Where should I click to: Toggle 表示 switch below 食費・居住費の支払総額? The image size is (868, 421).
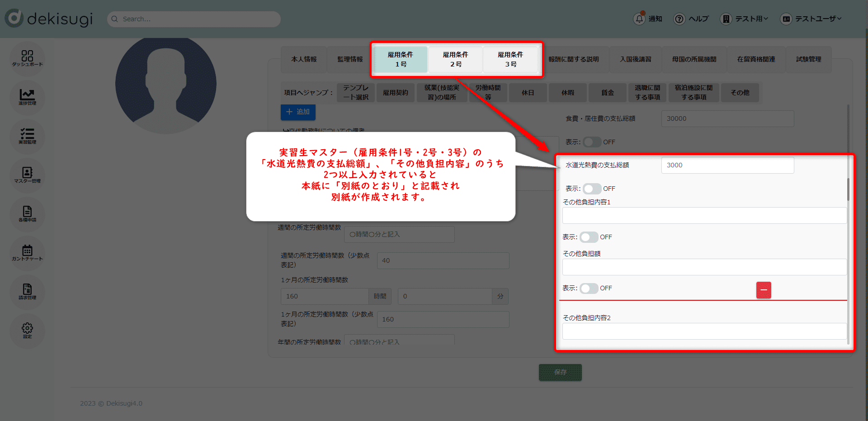(592, 142)
